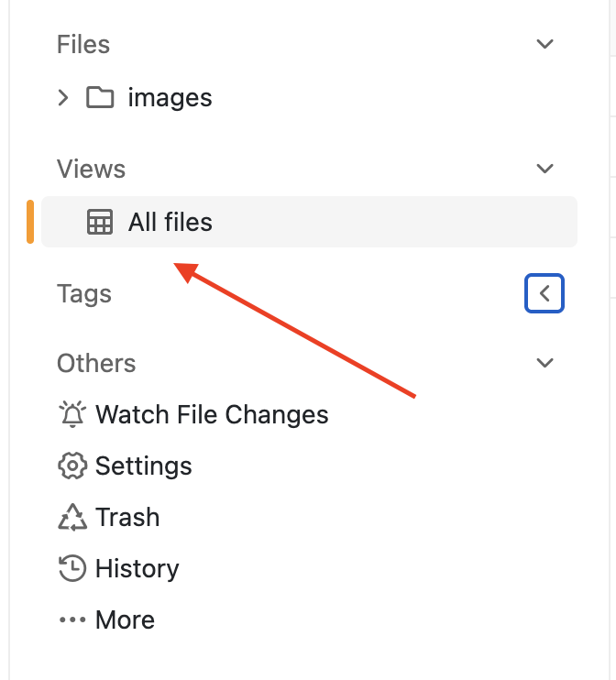Open the images folder by its name
The image size is (616, 680).
point(170,97)
